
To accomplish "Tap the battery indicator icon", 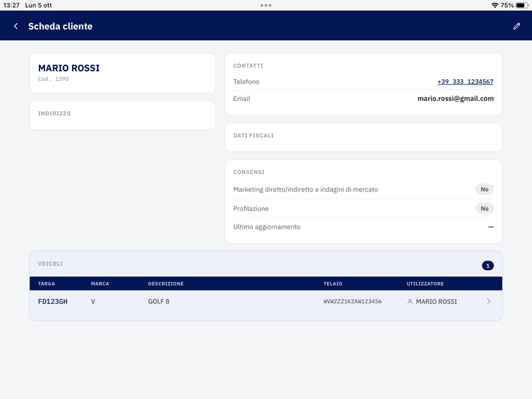I will pyautogui.click(x=522, y=5).
